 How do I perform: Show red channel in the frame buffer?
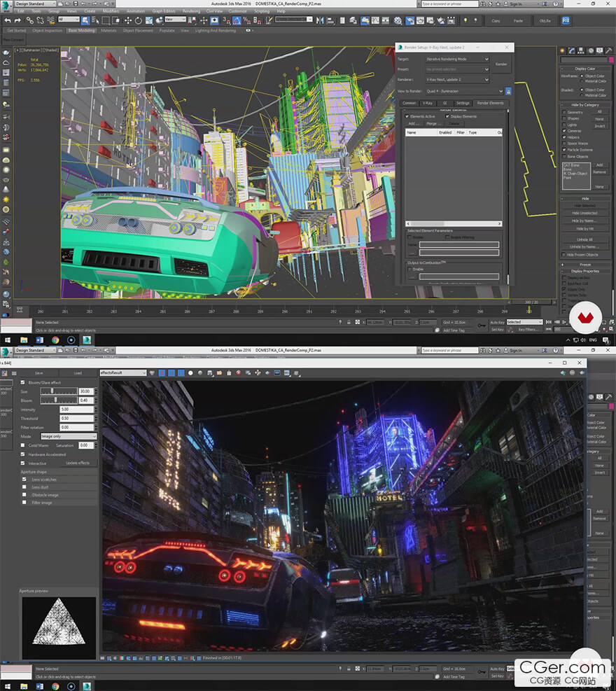pos(162,373)
